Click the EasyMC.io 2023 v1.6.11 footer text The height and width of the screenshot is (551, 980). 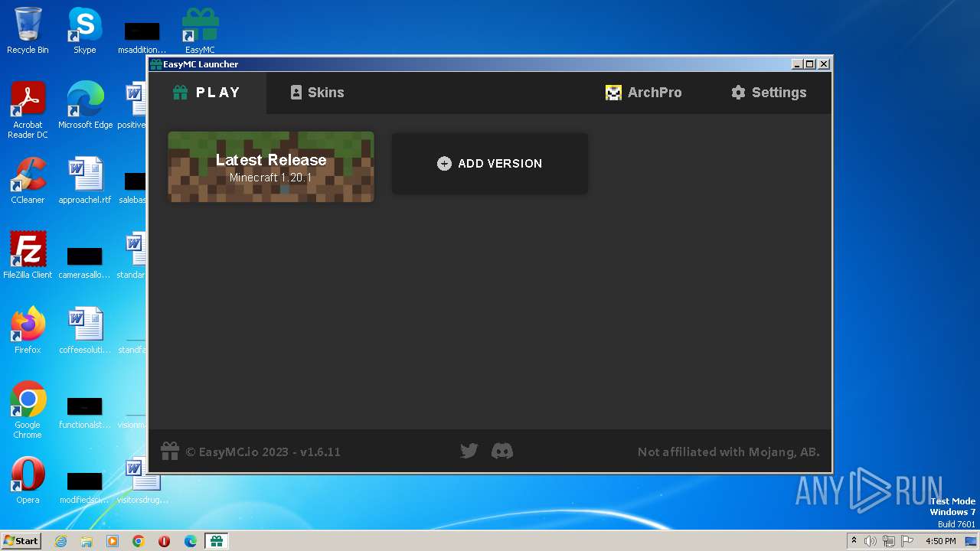(263, 452)
